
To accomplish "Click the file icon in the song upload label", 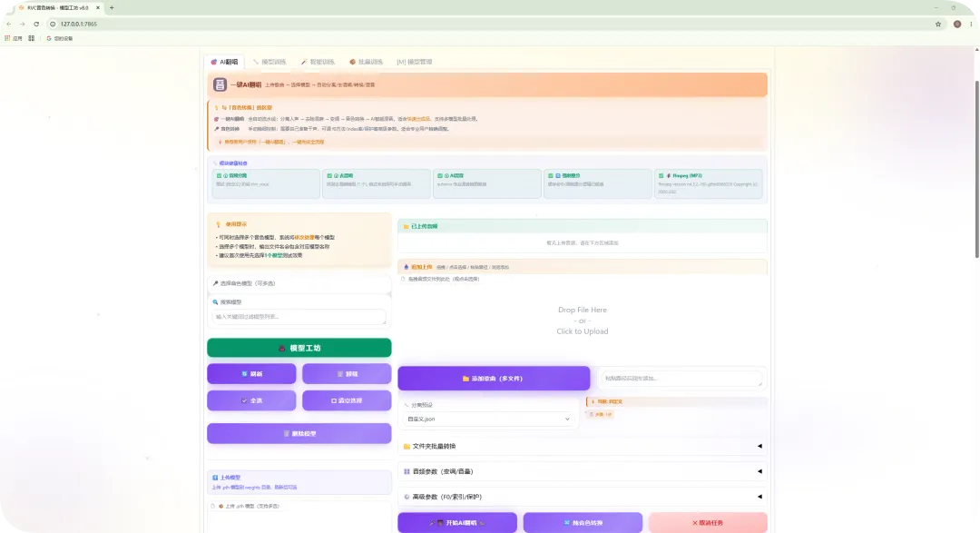I will (x=404, y=279).
